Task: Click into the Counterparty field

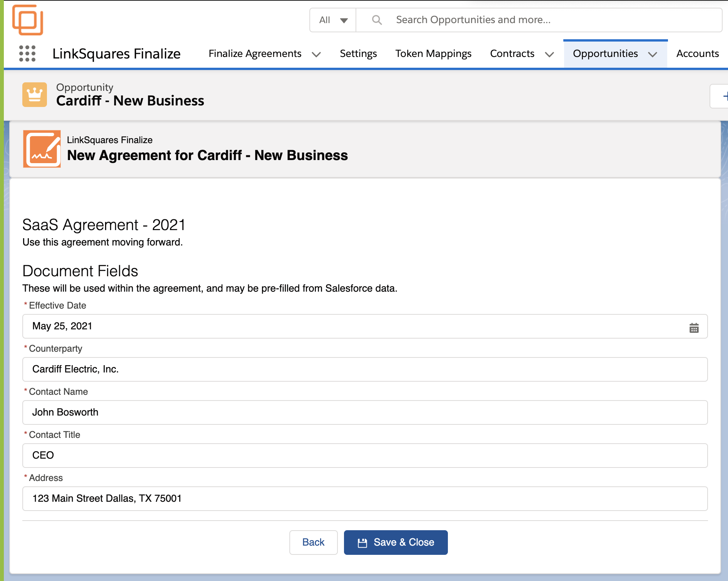Action: point(365,369)
